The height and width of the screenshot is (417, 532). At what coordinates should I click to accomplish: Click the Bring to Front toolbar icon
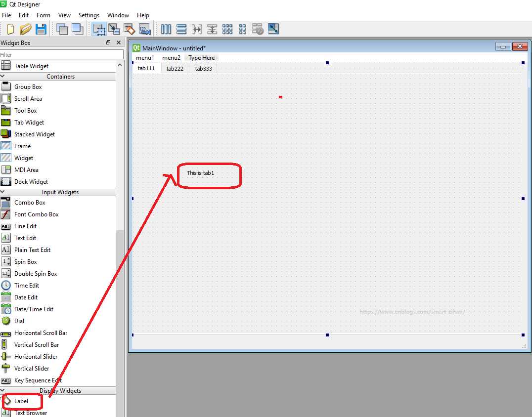(x=77, y=29)
